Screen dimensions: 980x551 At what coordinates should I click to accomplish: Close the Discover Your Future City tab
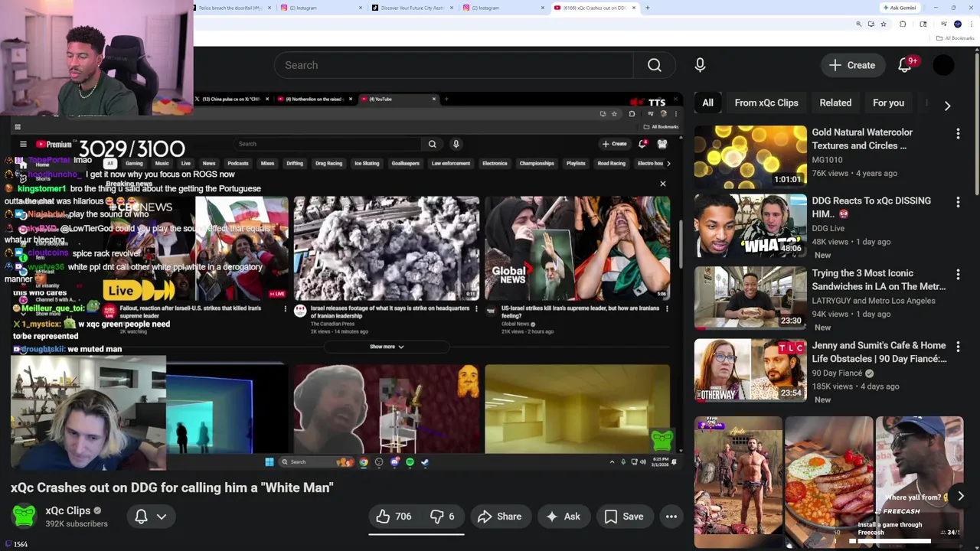tap(452, 8)
